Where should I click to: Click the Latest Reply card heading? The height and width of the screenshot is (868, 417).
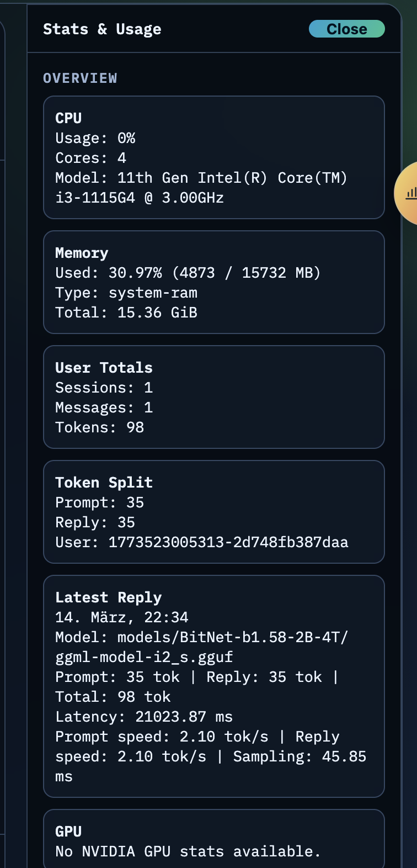(108, 597)
